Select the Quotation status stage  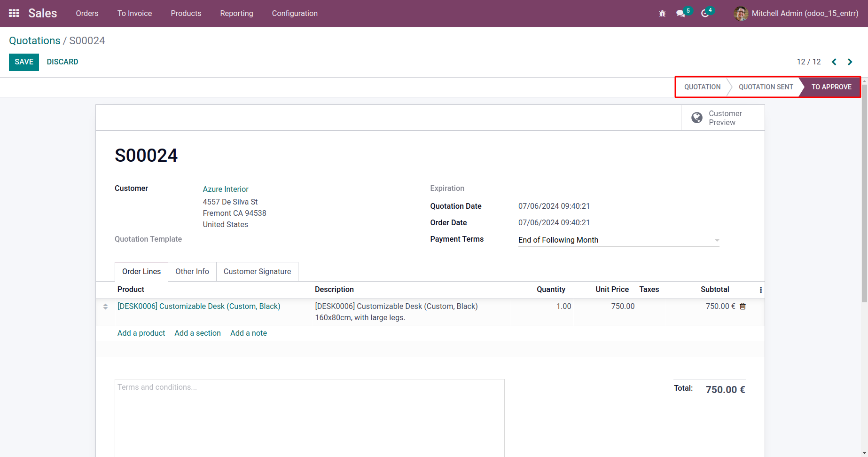[702, 87]
